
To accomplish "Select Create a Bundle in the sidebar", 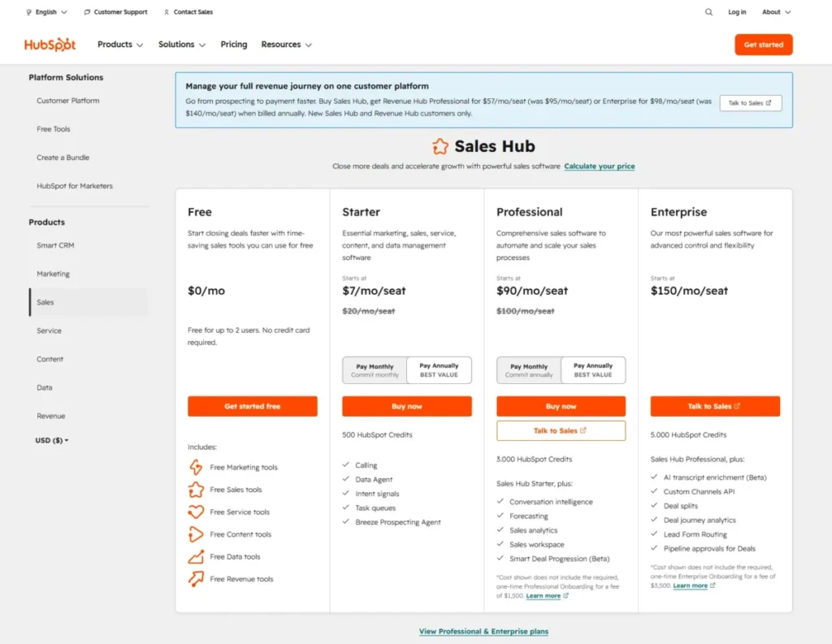I will coord(63,158).
